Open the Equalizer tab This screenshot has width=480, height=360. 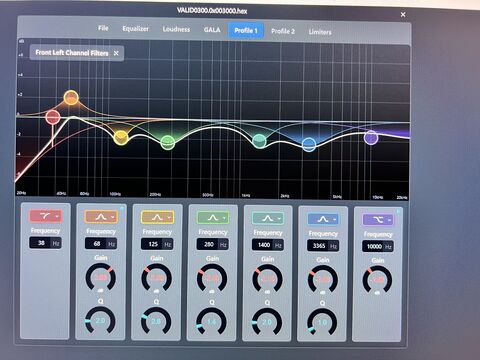pyautogui.click(x=135, y=29)
